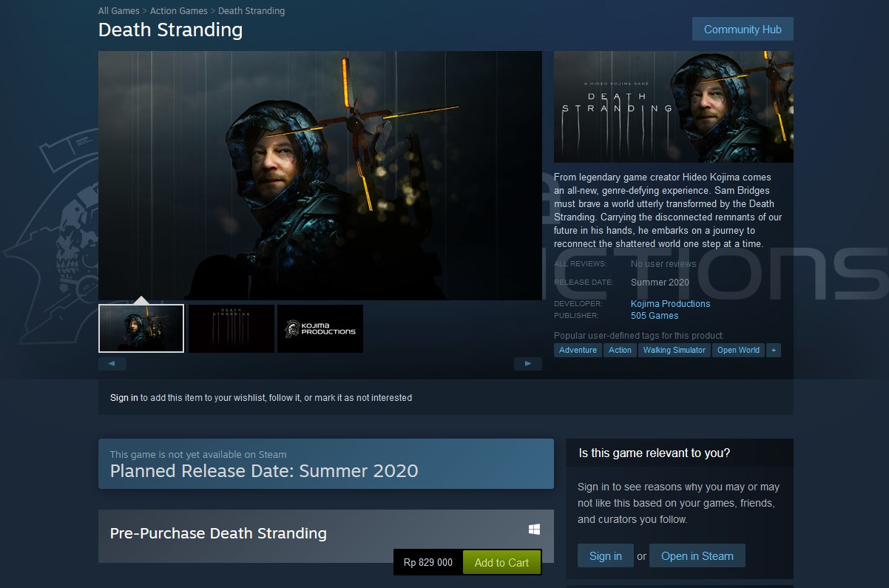Advance thumbnails with right arrow
This screenshot has height=588, width=889.
528,364
